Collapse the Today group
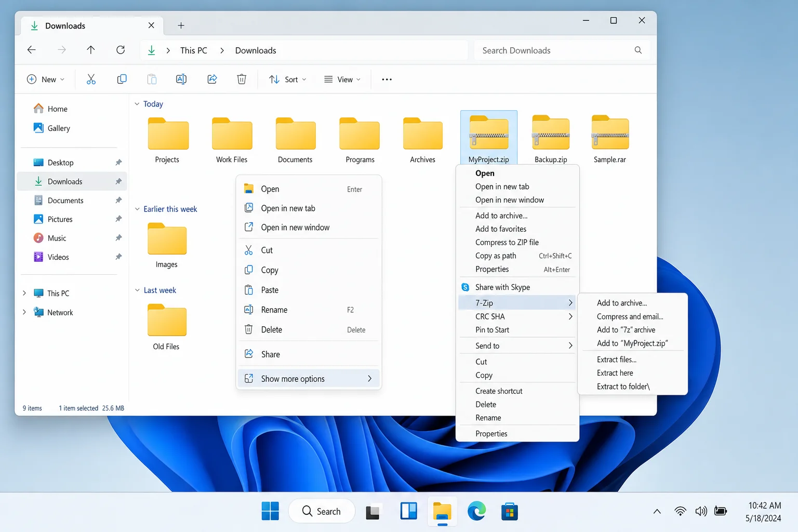Image resolution: width=798 pixels, height=532 pixels. (x=137, y=104)
